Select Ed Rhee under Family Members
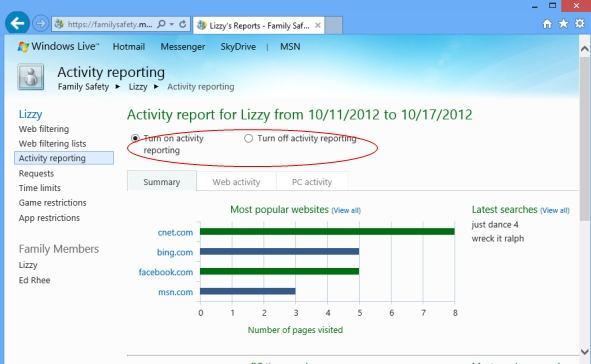The height and width of the screenshot is (364, 591). point(34,280)
